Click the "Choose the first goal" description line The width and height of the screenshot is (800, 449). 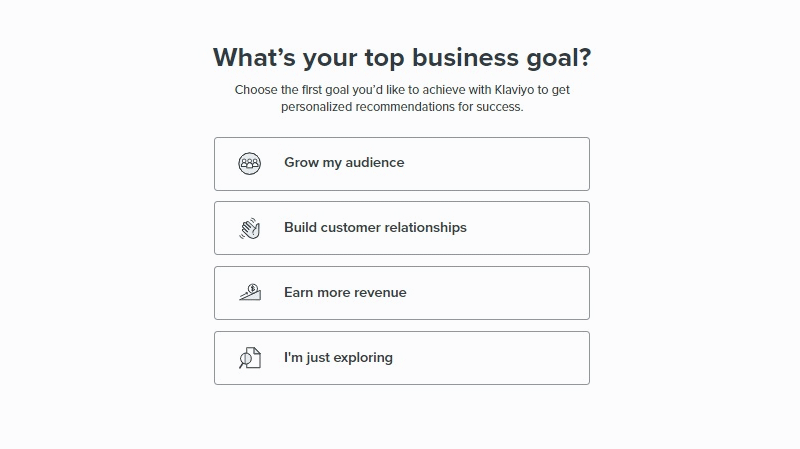402,90
